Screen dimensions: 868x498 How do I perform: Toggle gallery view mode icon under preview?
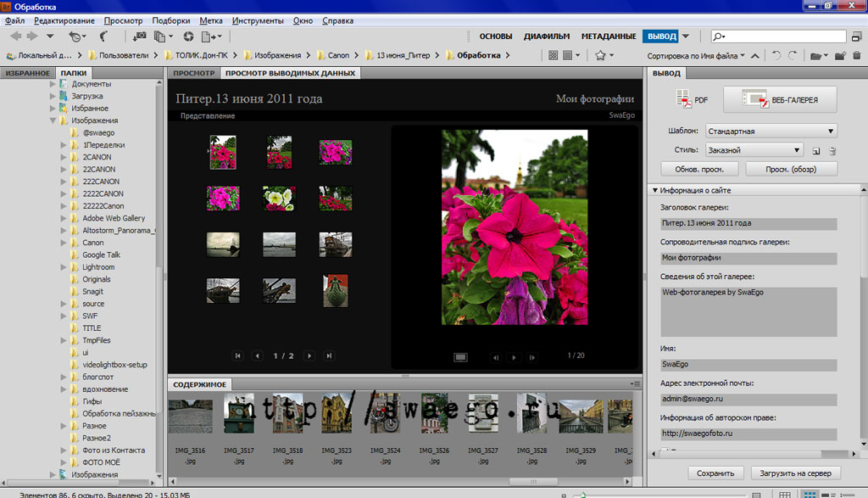point(460,357)
